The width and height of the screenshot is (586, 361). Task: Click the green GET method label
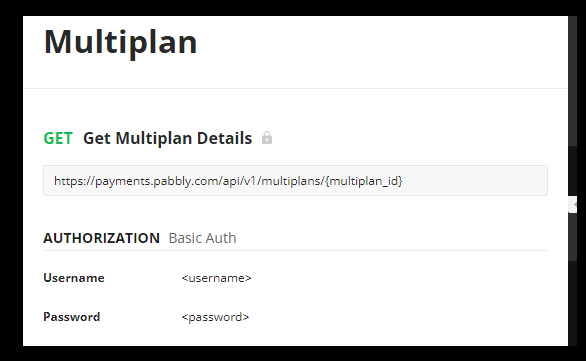point(58,138)
